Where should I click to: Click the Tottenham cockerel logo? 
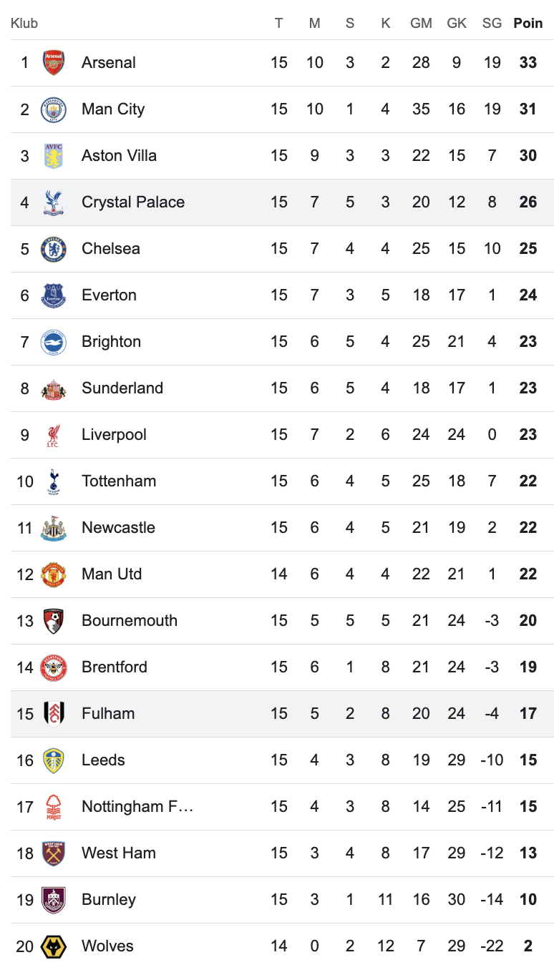click(54, 481)
